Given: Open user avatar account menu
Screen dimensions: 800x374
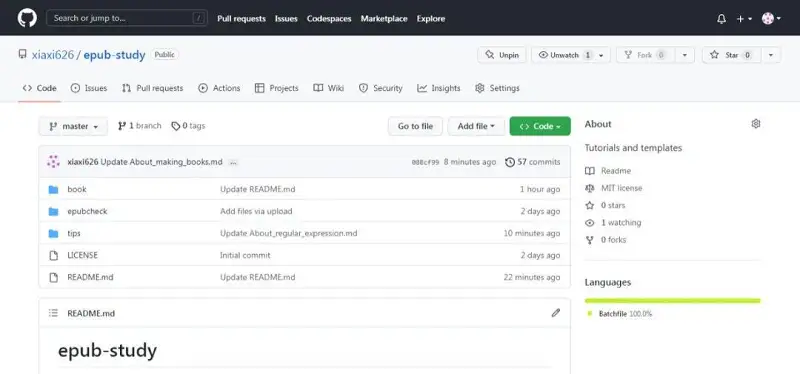Looking at the screenshot, I should coord(771,19).
